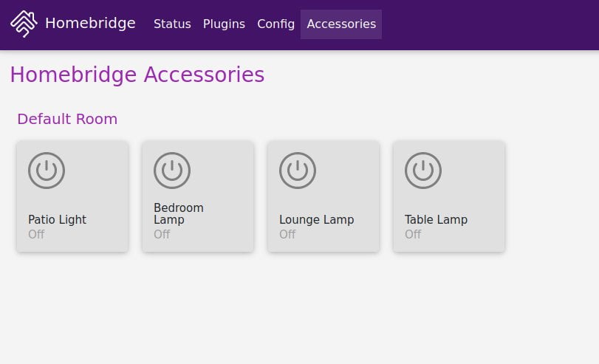This screenshot has width=599, height=364.
Task: Click the Homebridge Accessories page title
Action: tap(137, 75)
